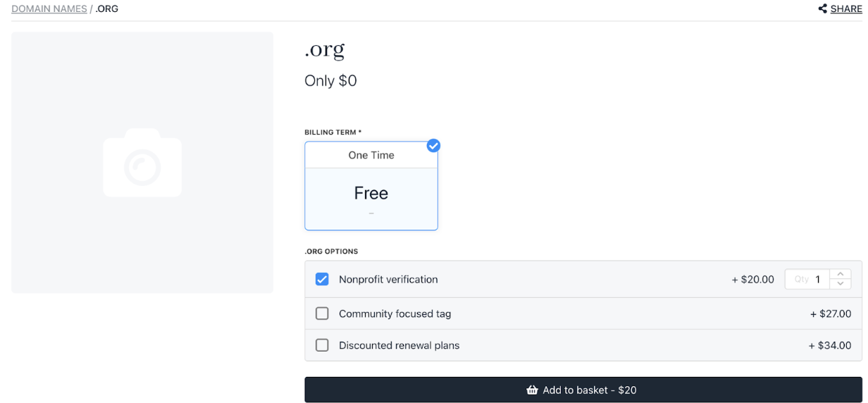
Task: Click the .ORG OPTIONS heading
Action: pos(331,251)
